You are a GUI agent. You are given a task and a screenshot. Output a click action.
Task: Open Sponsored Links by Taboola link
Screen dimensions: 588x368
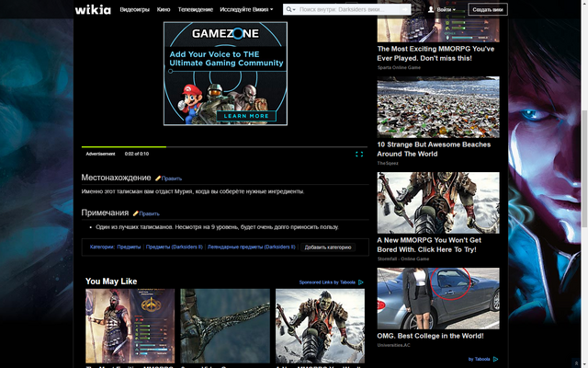[327, 282]
